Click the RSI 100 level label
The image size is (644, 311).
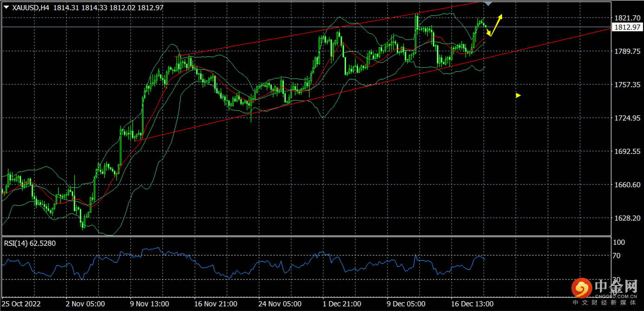[618, 242]
